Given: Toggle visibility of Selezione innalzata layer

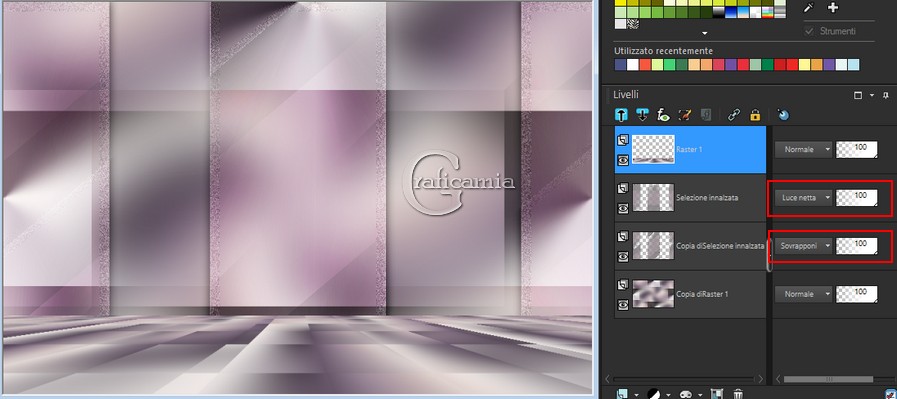Looking at the screenshot, I should tap(623, 209).
